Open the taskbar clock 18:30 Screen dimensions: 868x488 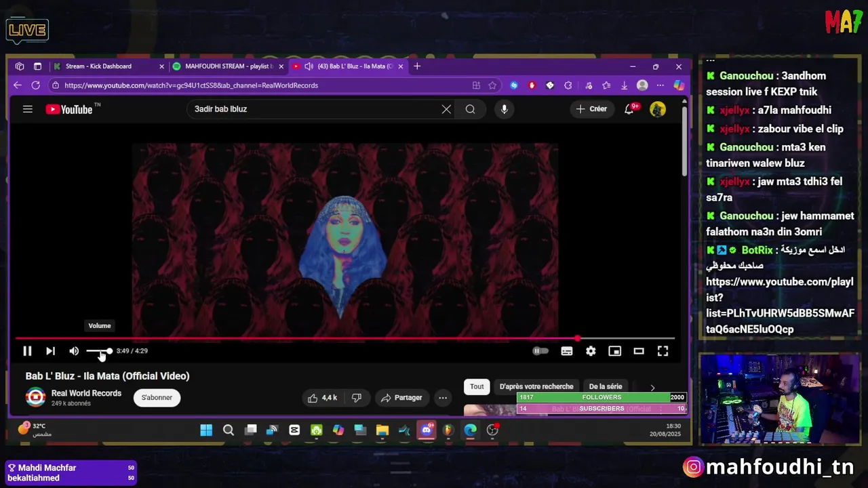pyautogui.click(x=665, y=430)
